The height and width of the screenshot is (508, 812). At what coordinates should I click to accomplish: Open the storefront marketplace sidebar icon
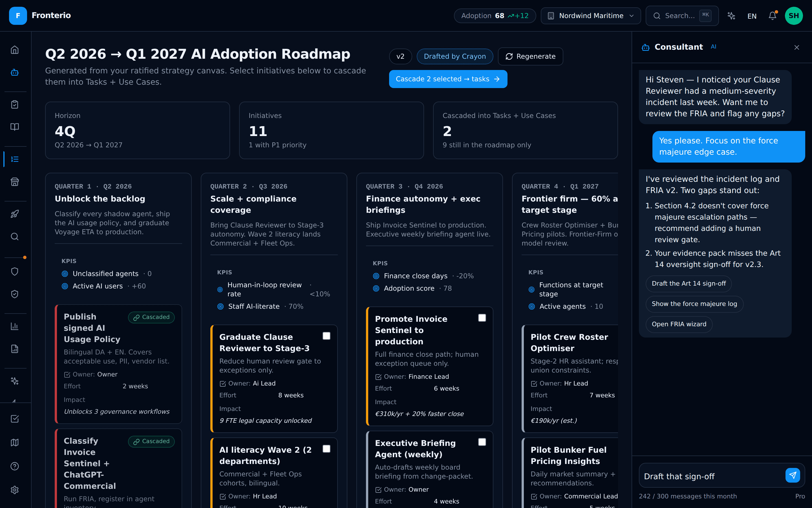pos(15,182)
